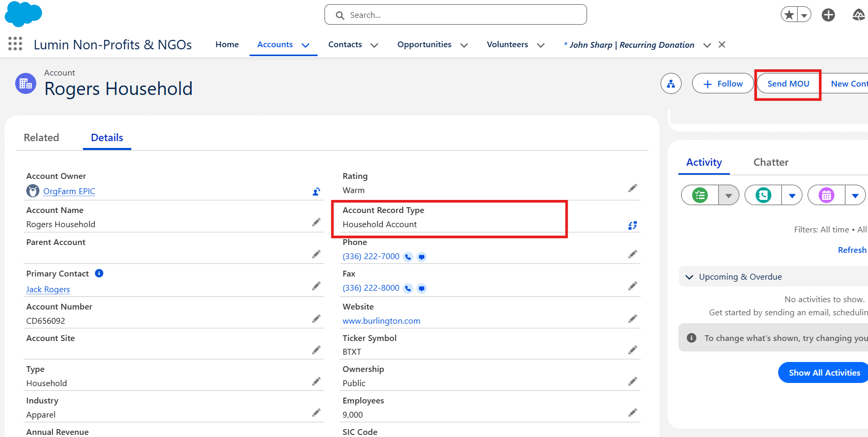Image resolution: width=868 pixels, height=437 pixels.
Task: Click the Primary Contact info icon
Action: pyautogui.click(x=99, y=273)
